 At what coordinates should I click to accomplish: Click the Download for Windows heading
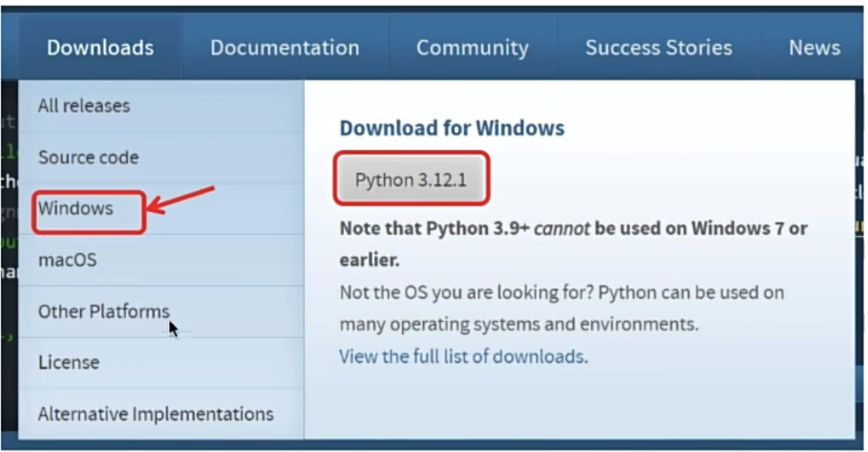[x=452, y=128]
